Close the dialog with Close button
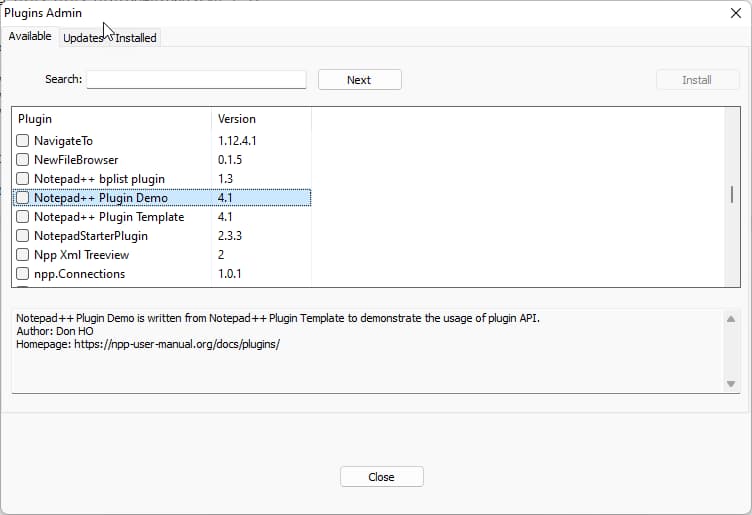 (382, 477)
